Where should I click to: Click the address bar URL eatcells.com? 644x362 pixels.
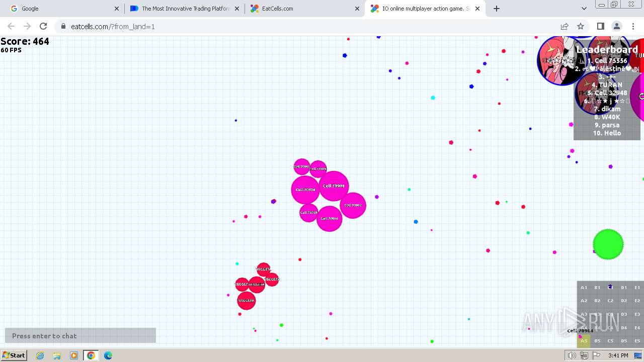[113, 26]
